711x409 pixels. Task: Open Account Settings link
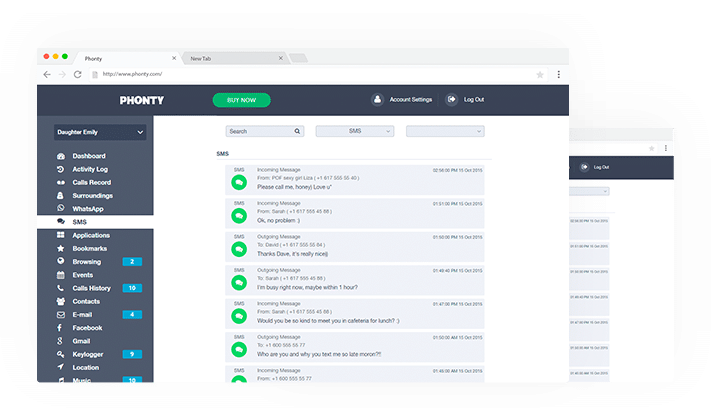(411, 99)
